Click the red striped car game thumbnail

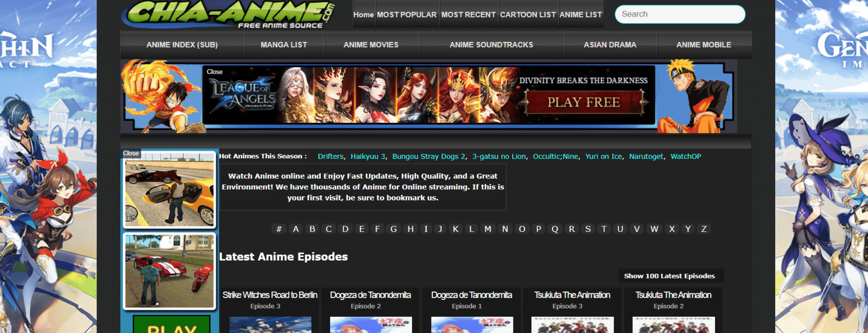pos(170,271)
